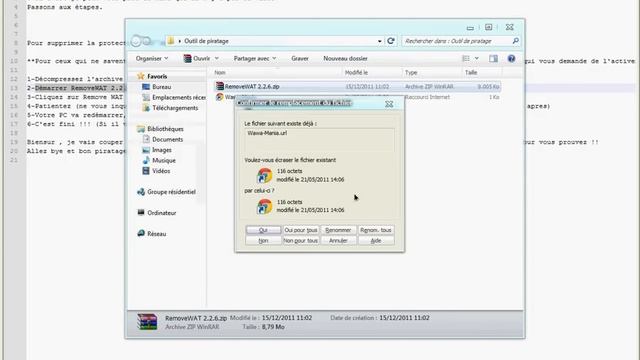Click Graver in the Explorer toolbar
This screenshot has width=640, height=360.
pos(300,58)
